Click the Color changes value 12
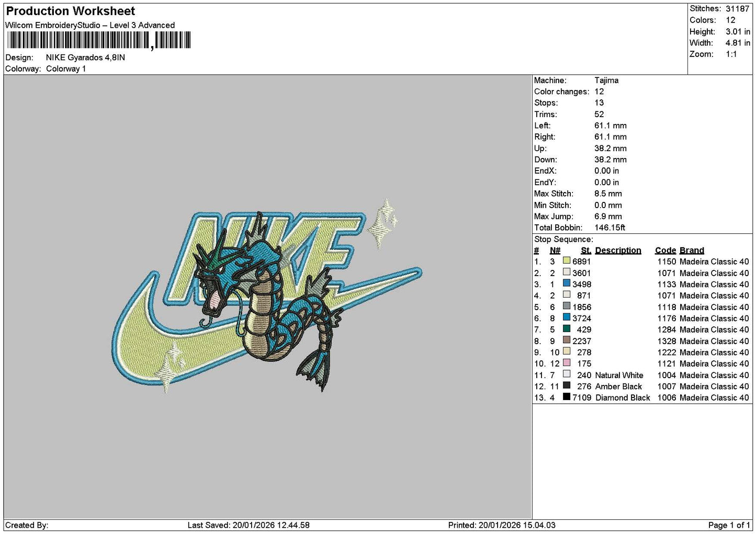The width and height of the screenshot is (756, 534). tap(599, 92)
